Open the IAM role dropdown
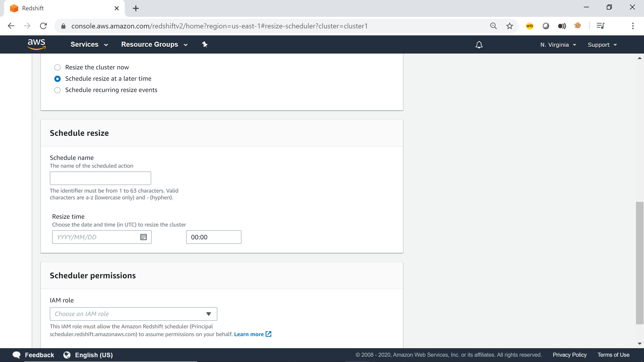The image size is (644, 362). (x=133, y=314)
